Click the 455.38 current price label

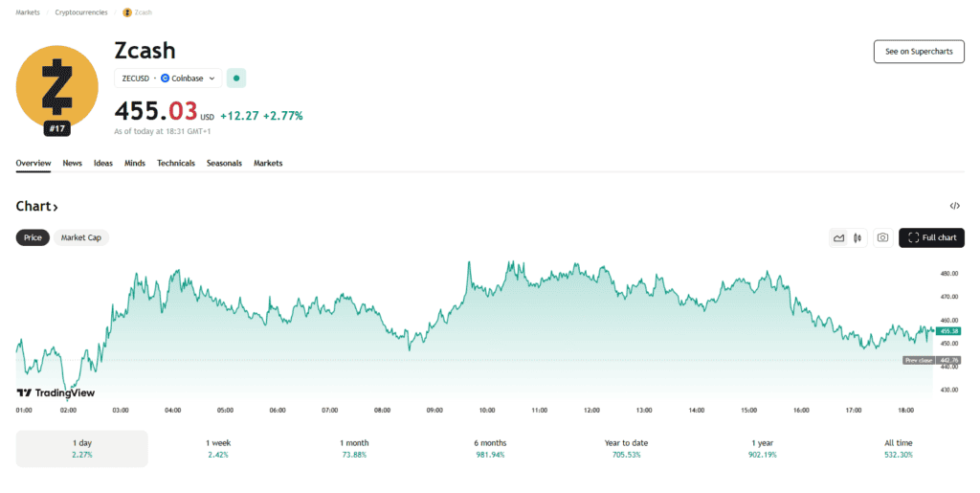948,330
